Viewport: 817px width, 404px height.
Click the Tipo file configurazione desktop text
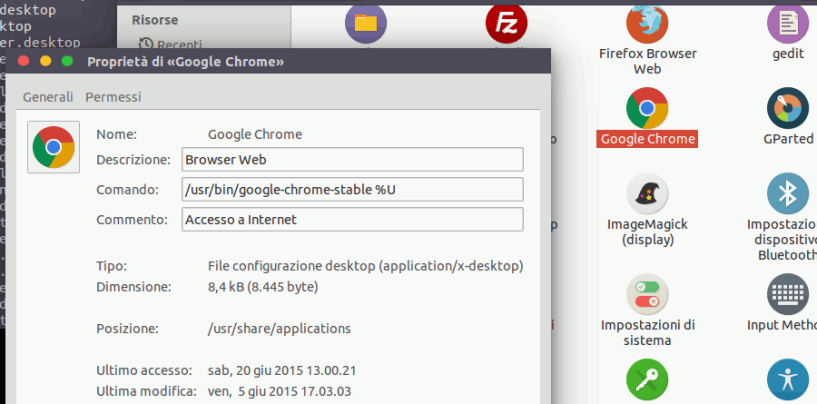point(365,266)
